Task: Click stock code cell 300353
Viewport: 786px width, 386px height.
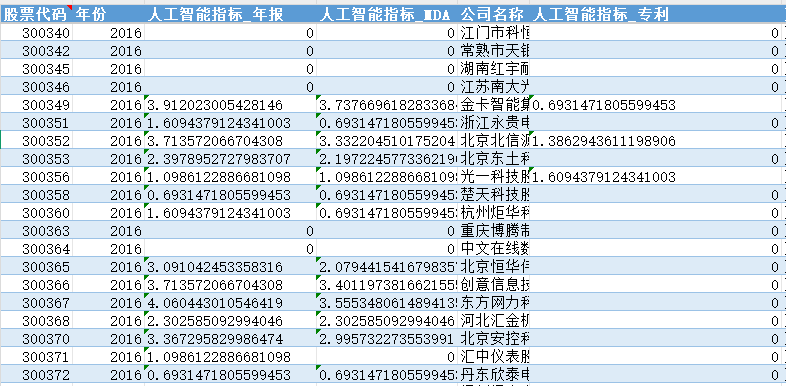Action: click(x=37, y=159)
